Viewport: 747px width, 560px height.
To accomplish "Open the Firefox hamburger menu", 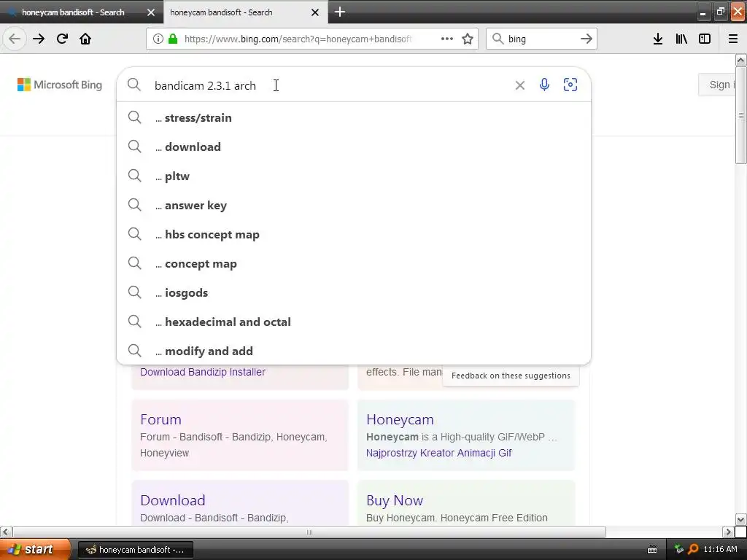I will [x=733, y=39].
